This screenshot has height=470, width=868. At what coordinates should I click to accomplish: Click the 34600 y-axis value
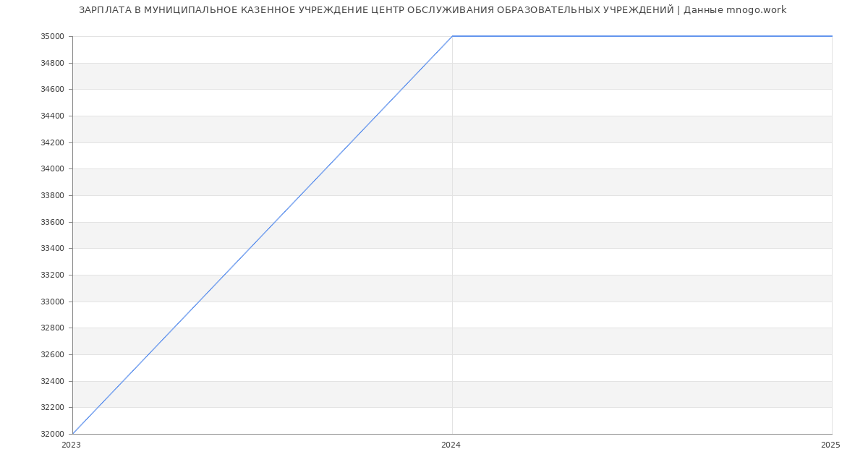click(x=52, y=90)
